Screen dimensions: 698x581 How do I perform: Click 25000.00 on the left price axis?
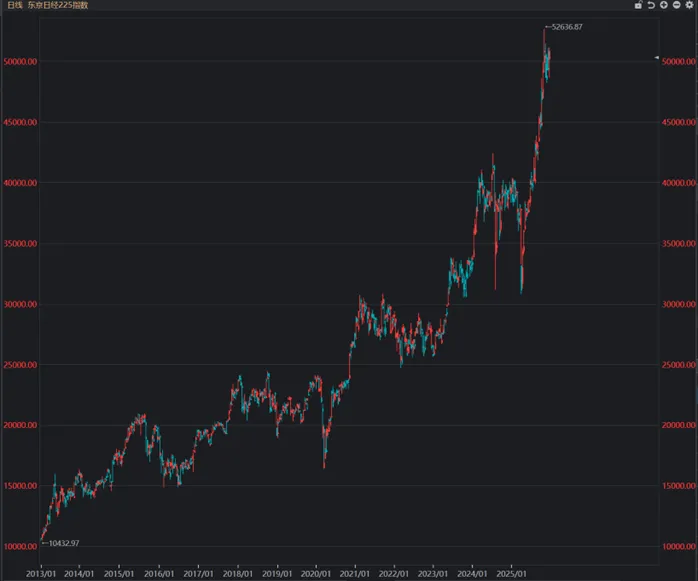(x=20, y=365)
